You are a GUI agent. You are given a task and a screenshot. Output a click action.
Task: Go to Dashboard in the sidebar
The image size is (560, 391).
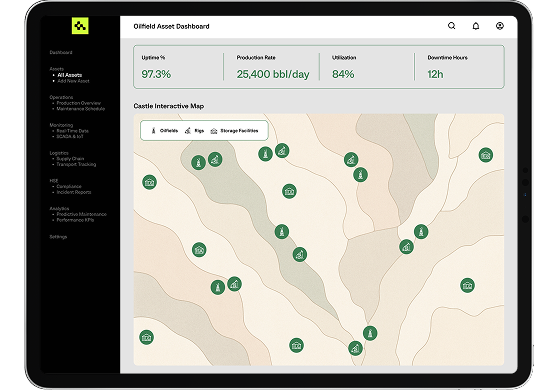(x=61, y=52)
